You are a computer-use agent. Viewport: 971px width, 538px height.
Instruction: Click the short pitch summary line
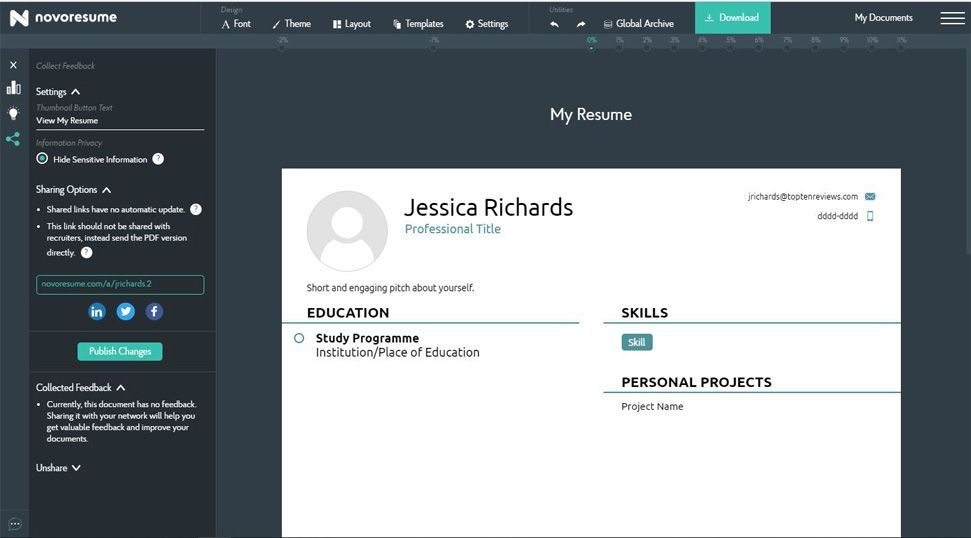pos(390,288)
